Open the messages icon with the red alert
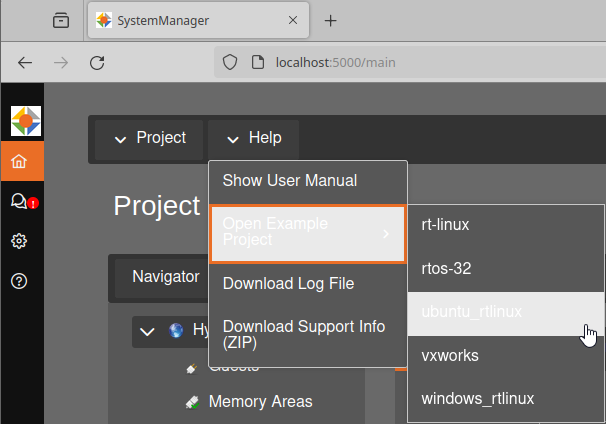 23,201
